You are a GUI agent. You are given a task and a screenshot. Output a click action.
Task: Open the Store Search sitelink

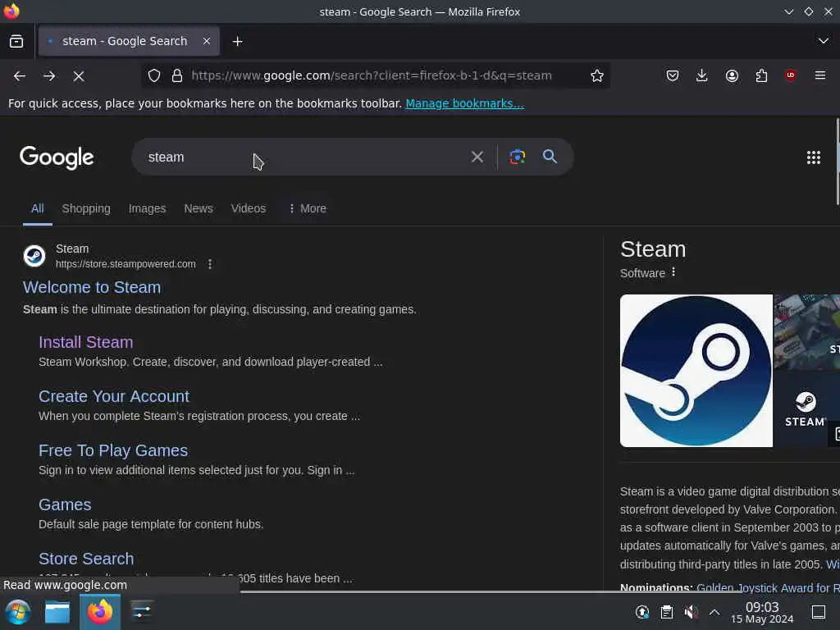[x=86, y=558]
